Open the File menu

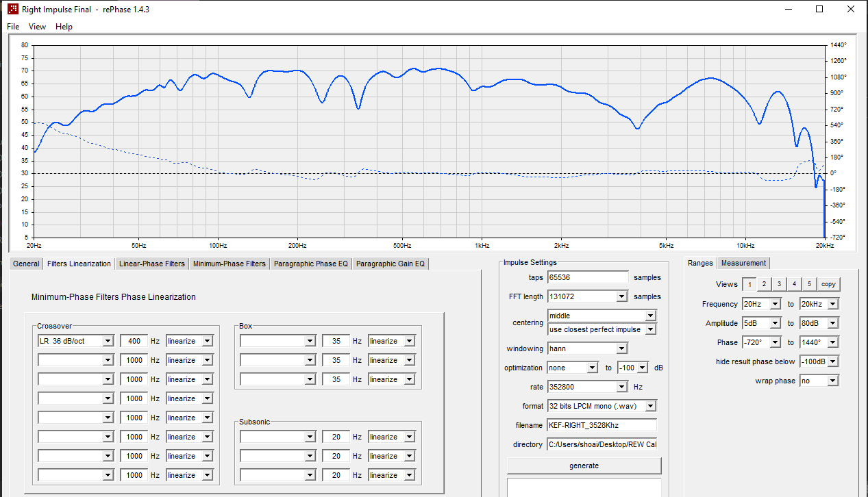[13, 27]
